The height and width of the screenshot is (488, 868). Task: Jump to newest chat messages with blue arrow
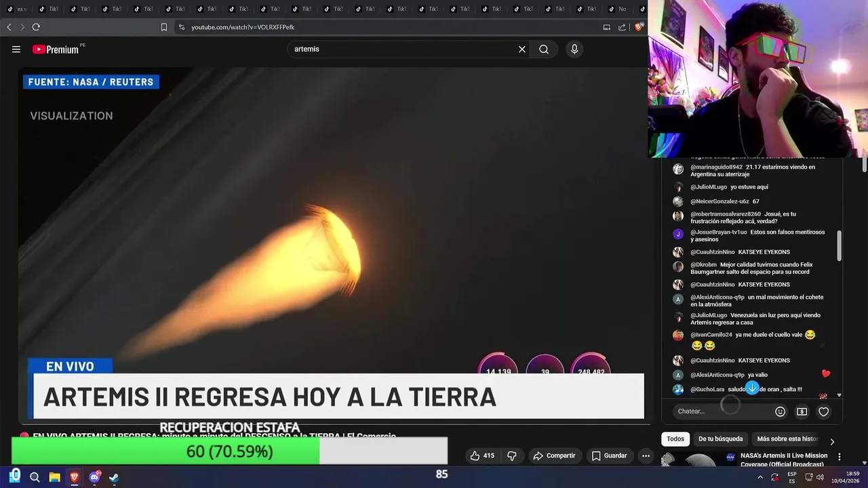pyautogui.click(x=752, y=388)
